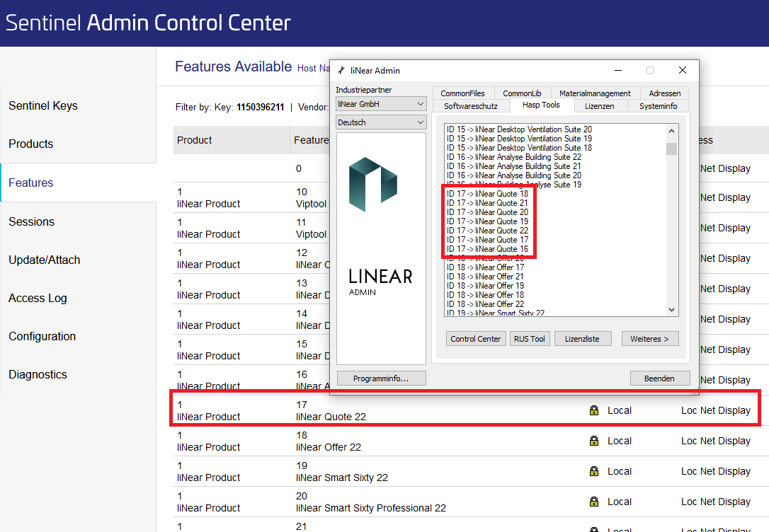Open the Deutsch language dropdown
769x532 pixels.
click(381, 122)
